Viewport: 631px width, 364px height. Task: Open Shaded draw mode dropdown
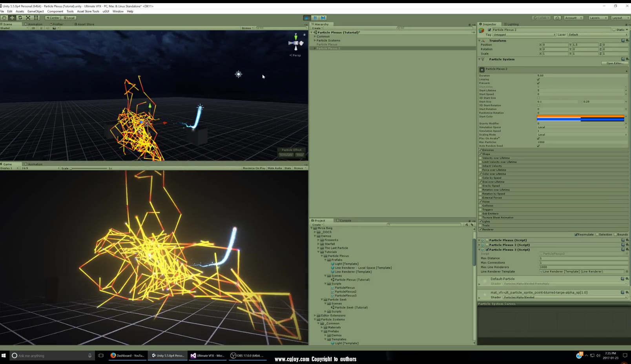[x=14, y=28]
